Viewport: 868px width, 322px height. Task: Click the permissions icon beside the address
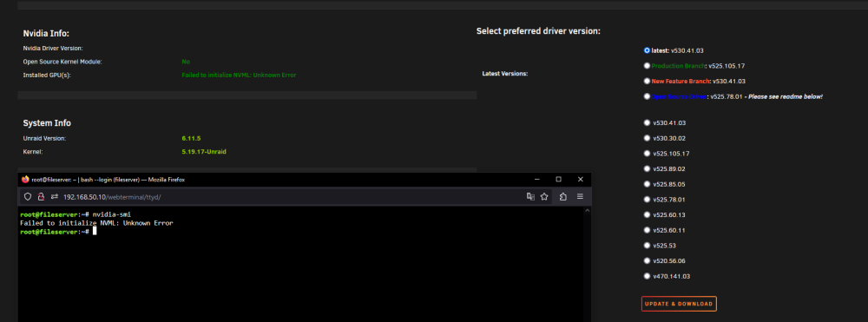(x=55, y=196)
